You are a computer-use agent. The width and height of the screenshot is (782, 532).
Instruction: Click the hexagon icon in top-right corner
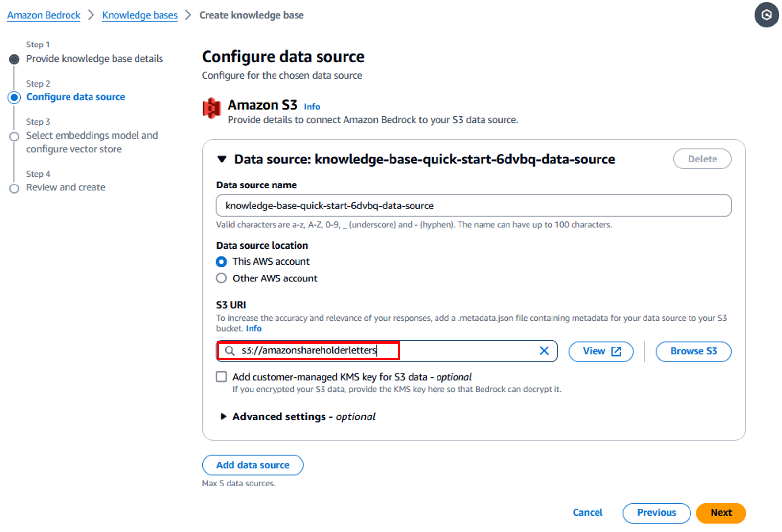coord(766,15)
